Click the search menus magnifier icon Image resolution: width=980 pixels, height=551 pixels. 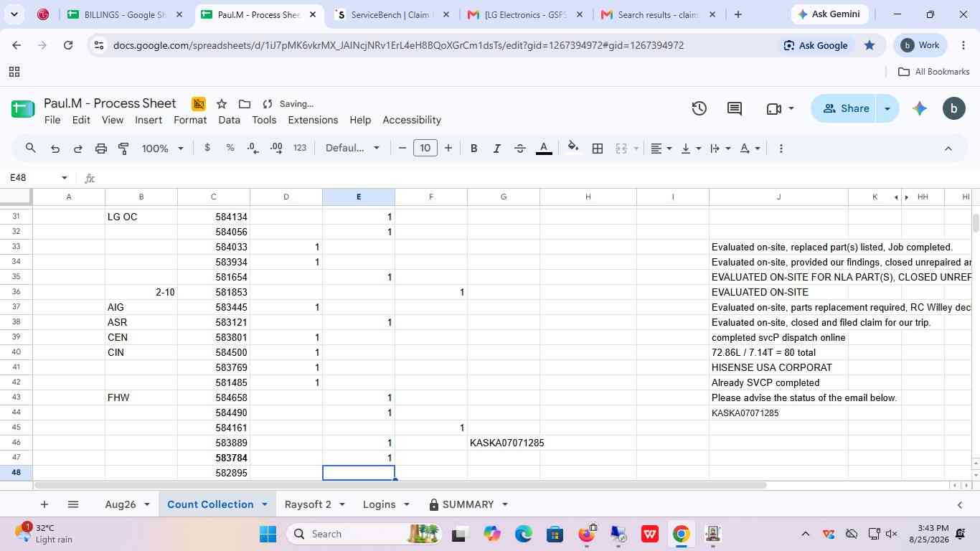31,149
